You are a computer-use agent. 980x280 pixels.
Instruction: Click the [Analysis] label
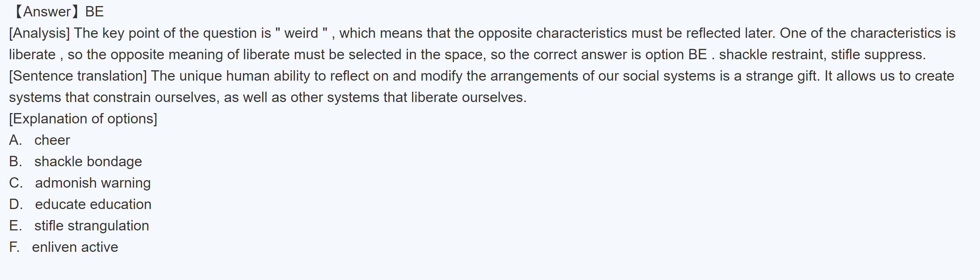coord(40,34)
